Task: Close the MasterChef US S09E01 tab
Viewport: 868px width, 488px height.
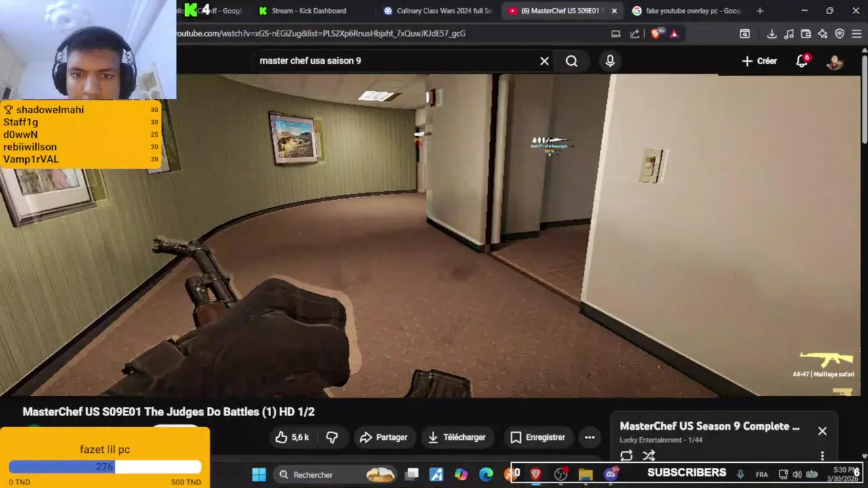Action: [614, 11]
